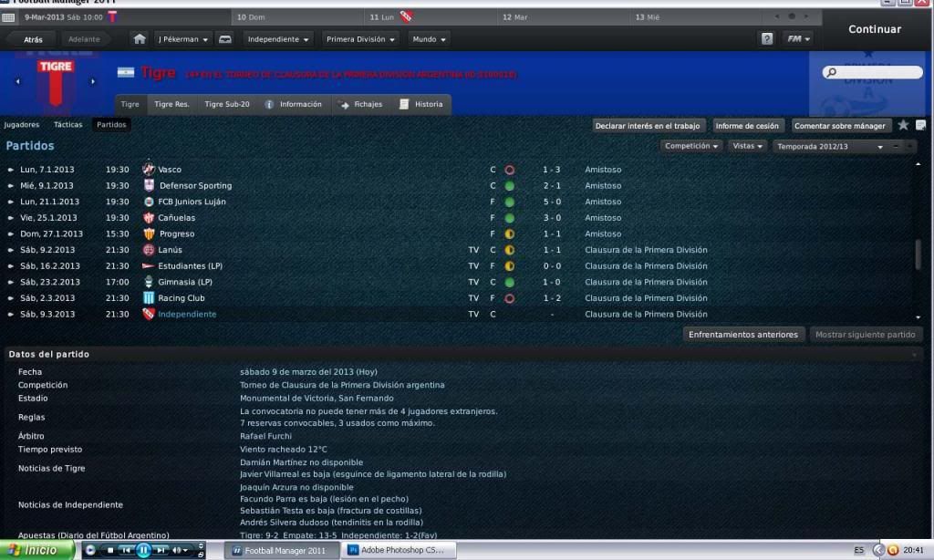Switch to the Tácticas sub-tab

tap(67, 125)
